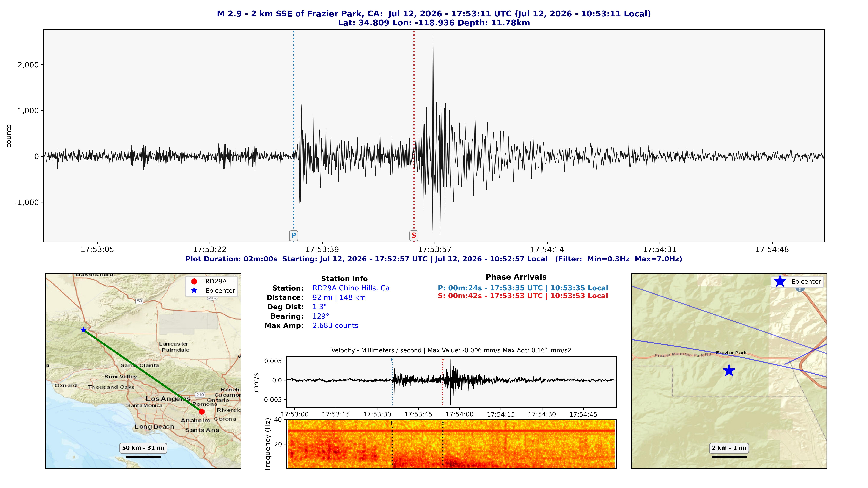The height and width of the screenshot is (488, 868).
Task: Click the "2,683 counts" max amplitude value
Action: pyautogui.click(x=335, y=326)
